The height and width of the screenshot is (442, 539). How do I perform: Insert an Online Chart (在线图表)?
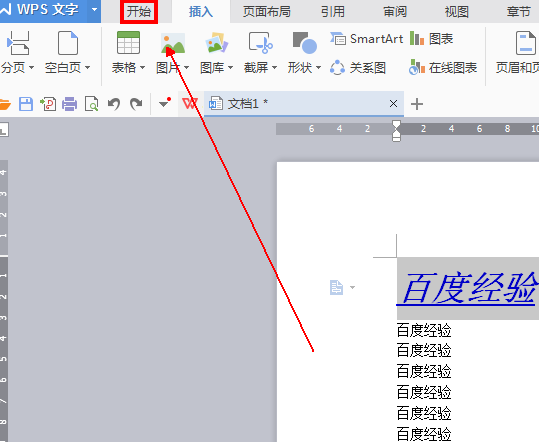[x=443, y=68]
